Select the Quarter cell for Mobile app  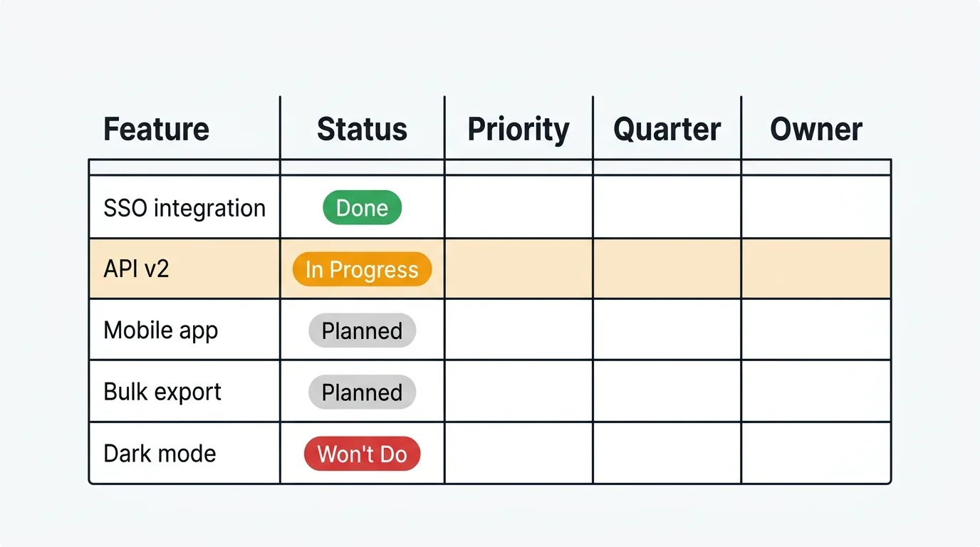click(x=667, y=330)
